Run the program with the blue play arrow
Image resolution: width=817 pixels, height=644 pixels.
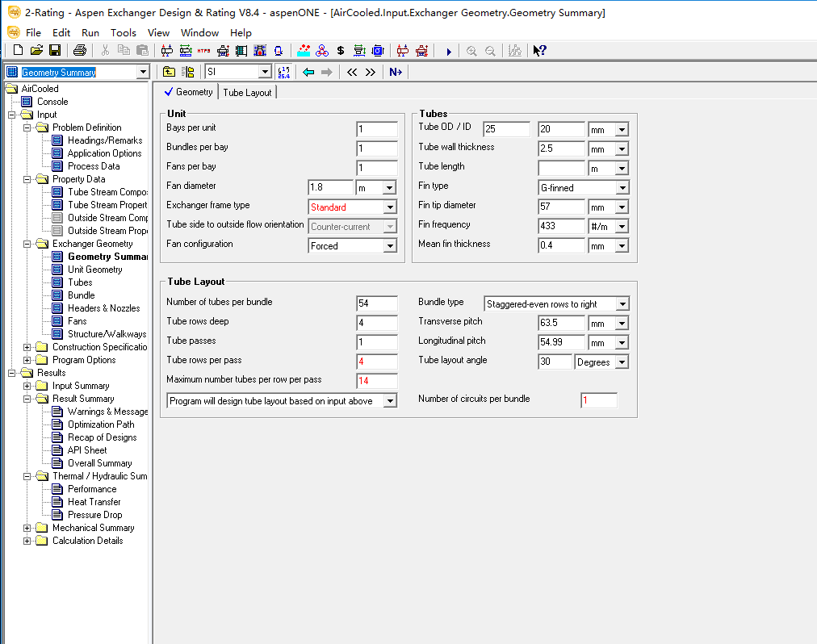pos(449,51)
